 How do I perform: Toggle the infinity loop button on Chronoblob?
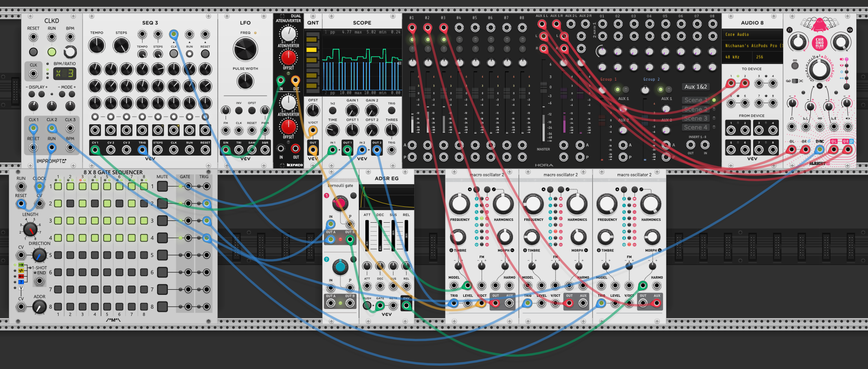pyautogui.click(x=795, y=66)
